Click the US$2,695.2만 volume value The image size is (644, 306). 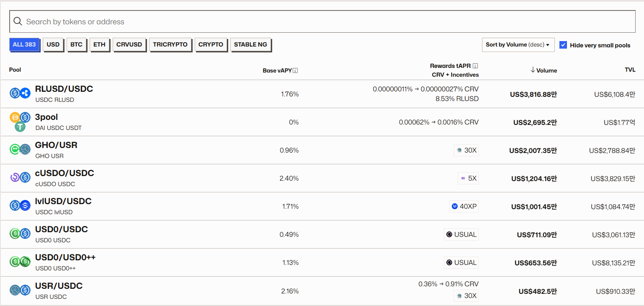pyautogui.click(x=535, y=122)
